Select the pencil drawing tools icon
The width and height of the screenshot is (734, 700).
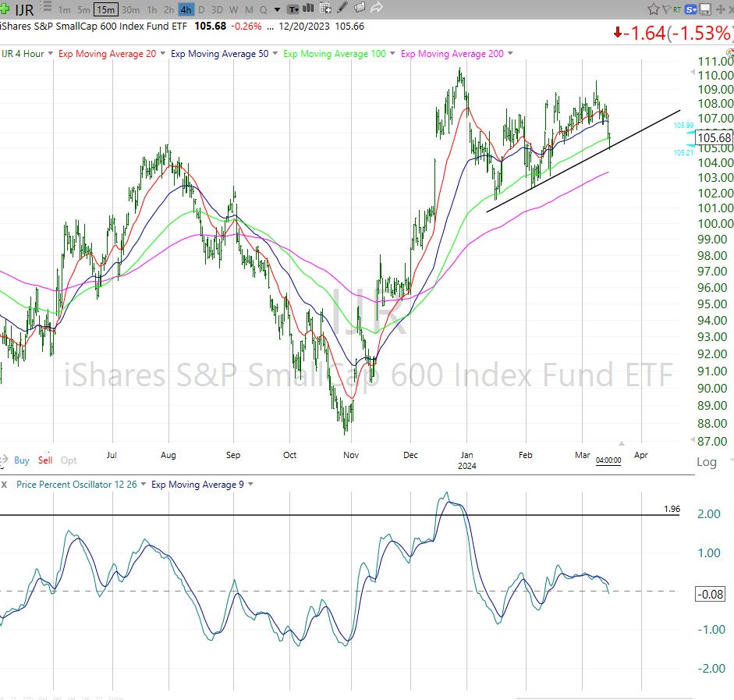342,8
